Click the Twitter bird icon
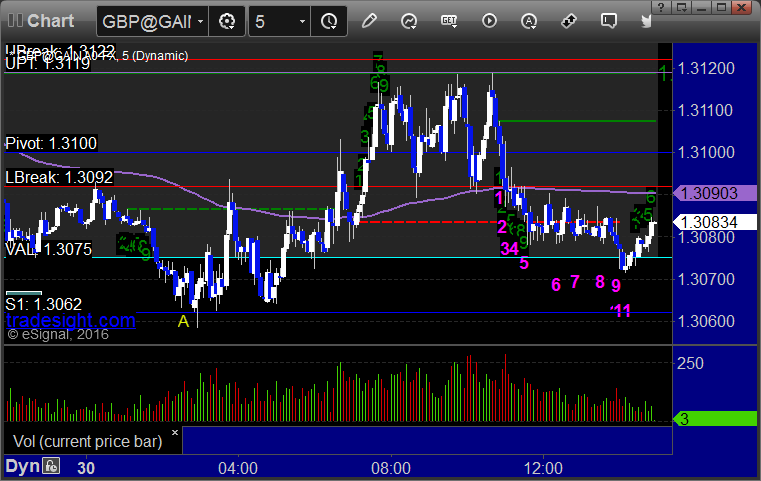The image size is (761, 481). point(646,21)
